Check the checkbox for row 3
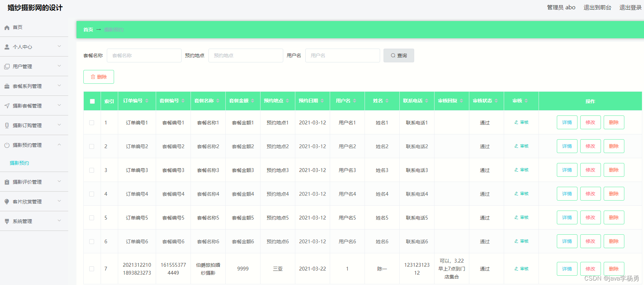This screenshot has width=644, height=285. (x=92, y=170)
